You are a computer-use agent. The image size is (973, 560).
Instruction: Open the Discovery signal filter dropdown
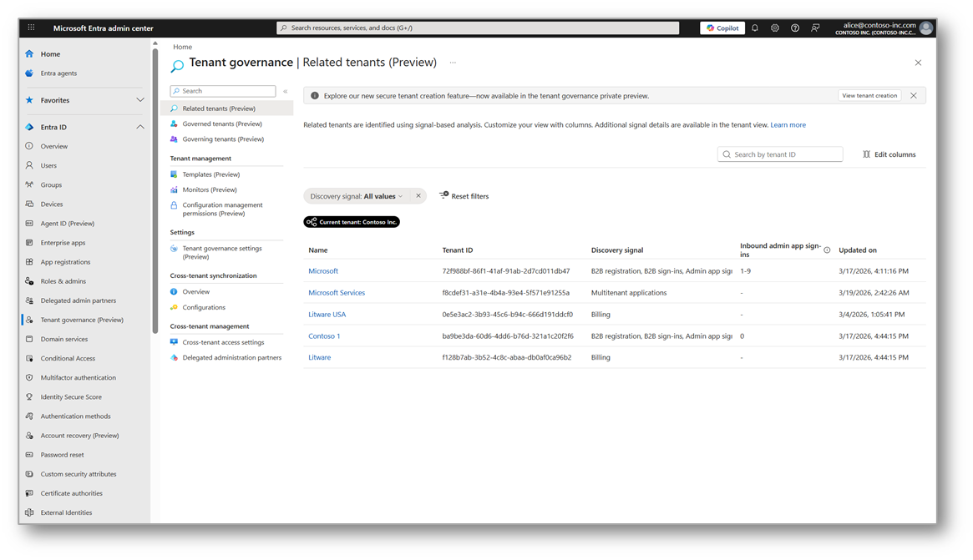(x=356, y=196)
